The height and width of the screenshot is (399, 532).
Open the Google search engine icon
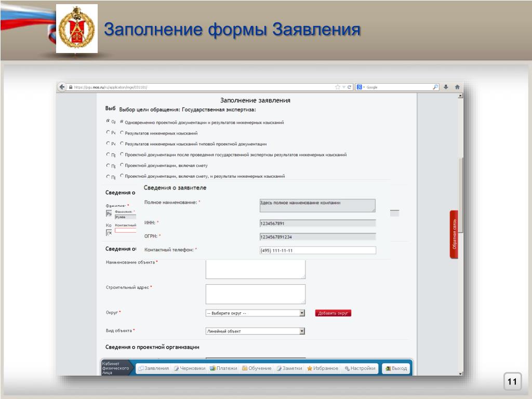[360, 87]
